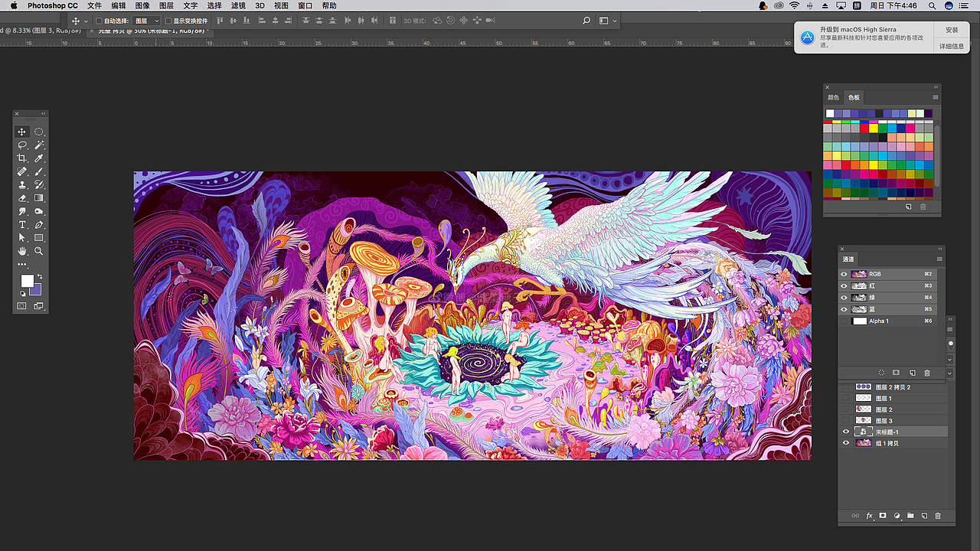This screenshot has height=551, width=980.
Task: Show the Alpha 1 channel
Action: [x=844, y=321]
